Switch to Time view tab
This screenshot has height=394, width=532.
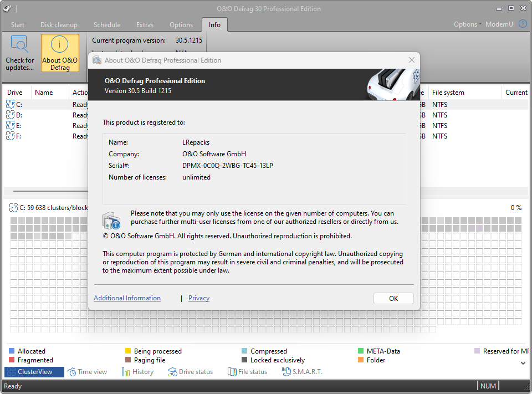(x=87, y=372)
